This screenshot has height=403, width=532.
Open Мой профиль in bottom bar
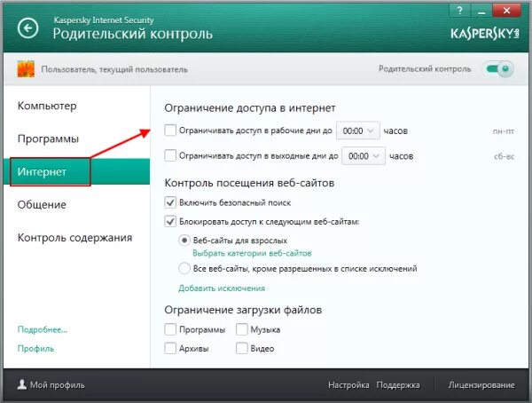51,385
